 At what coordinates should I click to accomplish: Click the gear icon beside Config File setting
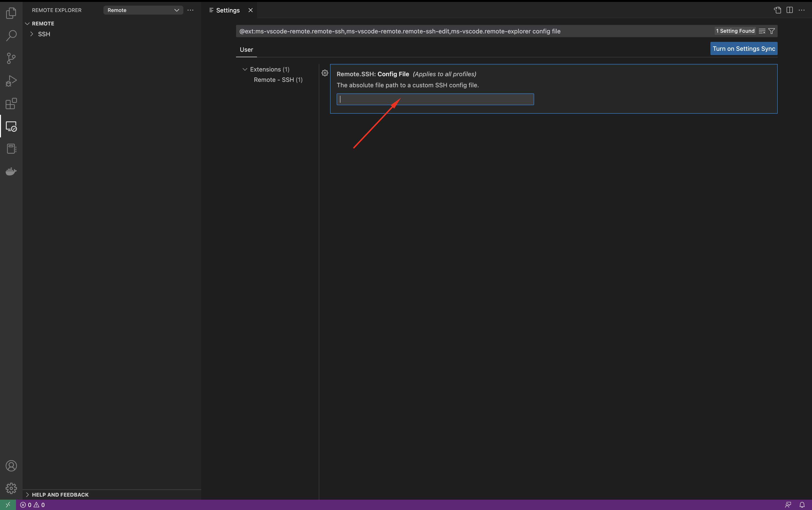coord(325,73)
